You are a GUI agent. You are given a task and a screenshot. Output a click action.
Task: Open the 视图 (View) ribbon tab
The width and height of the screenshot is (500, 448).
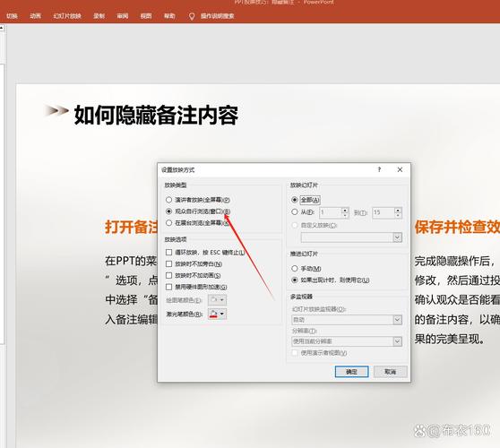pyautogui.click(x=146, y=16)
